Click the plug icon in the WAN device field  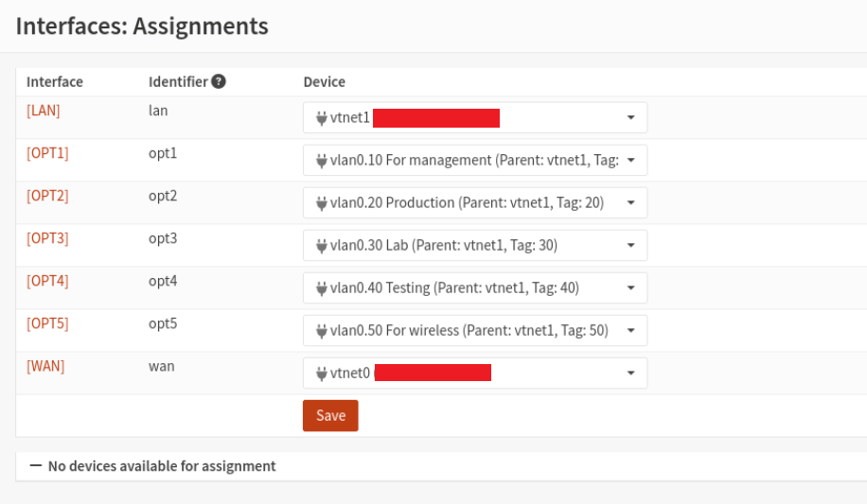click(321, 374)
